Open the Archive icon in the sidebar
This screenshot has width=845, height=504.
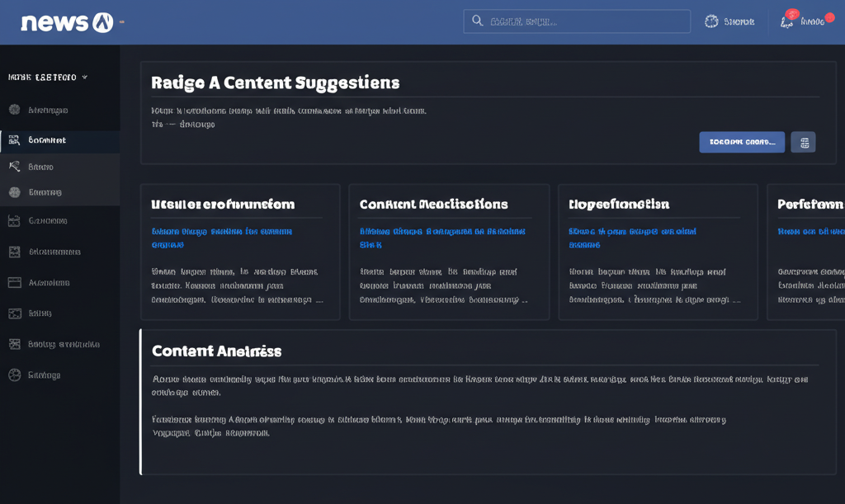click(14, 282)
